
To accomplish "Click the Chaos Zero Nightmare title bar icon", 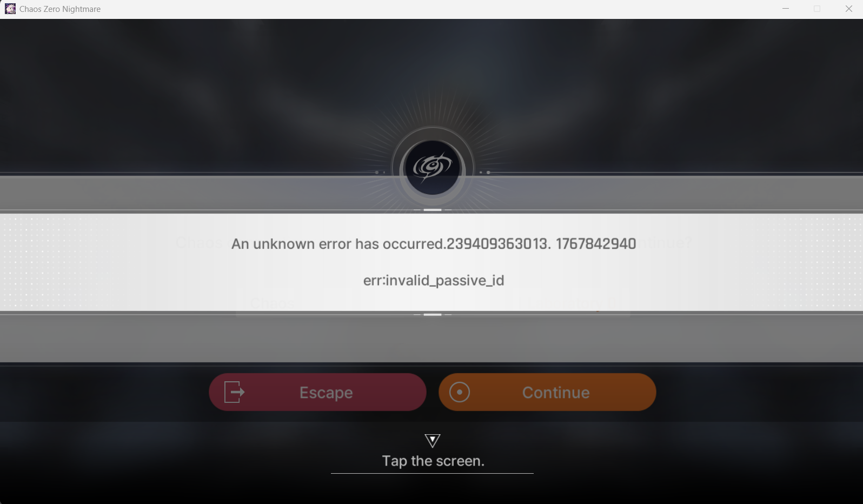I will click(10, 9).
